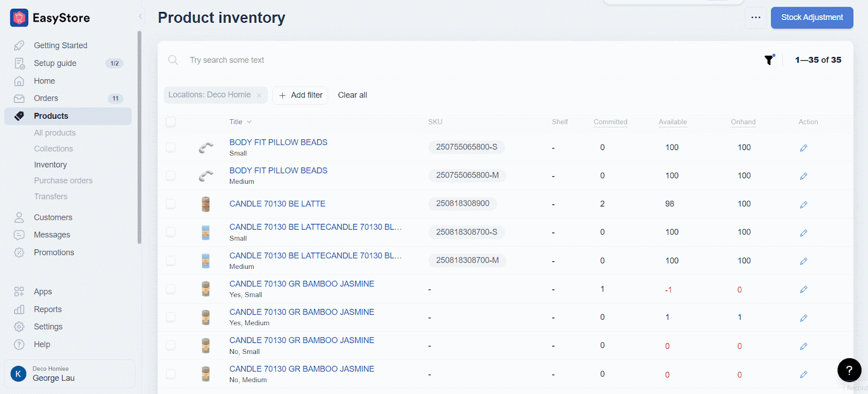Open the black help question mark bubble
Screen dimensions: 868x394
pyautogui.click(x=849, y=370)
